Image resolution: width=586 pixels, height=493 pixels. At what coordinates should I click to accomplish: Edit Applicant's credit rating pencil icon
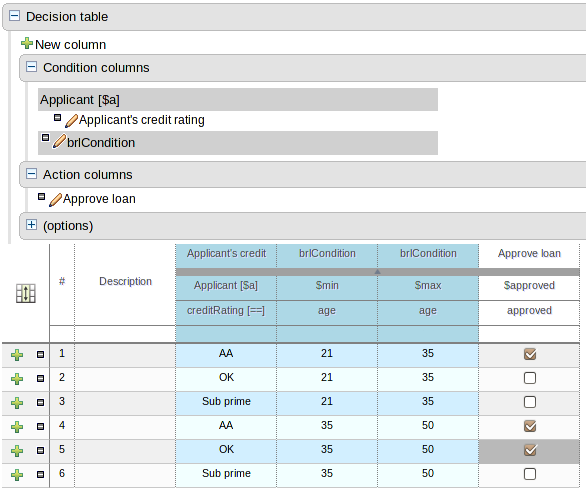coord(71,121)
